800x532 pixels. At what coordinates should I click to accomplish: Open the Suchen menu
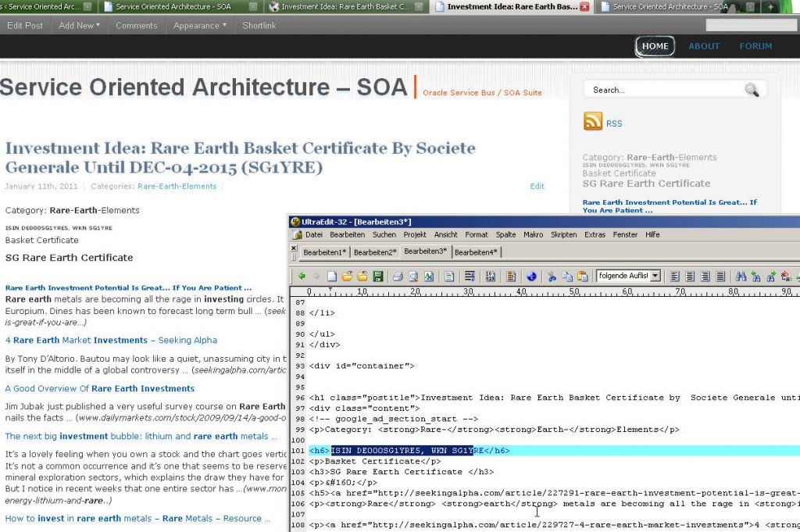click(384, 234)
